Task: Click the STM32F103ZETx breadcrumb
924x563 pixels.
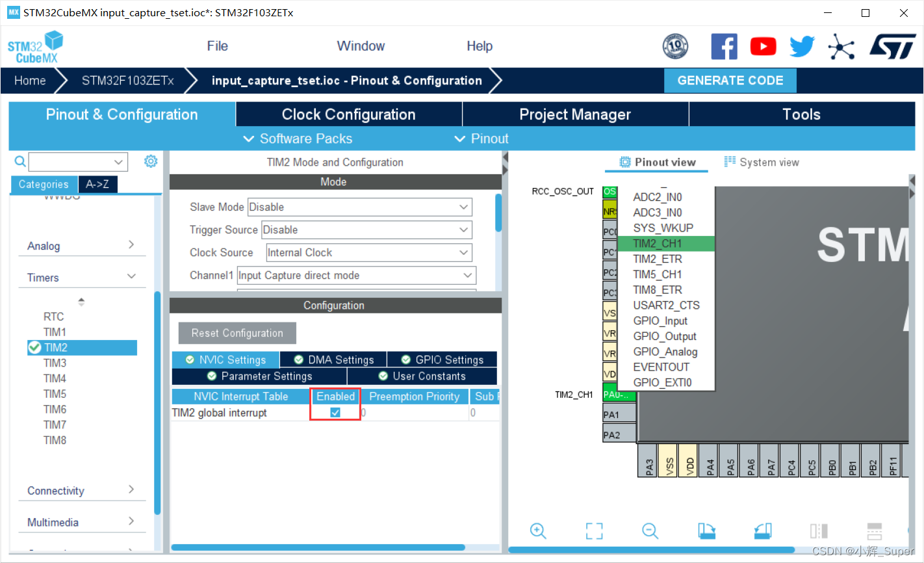Action: pos(127,81)
